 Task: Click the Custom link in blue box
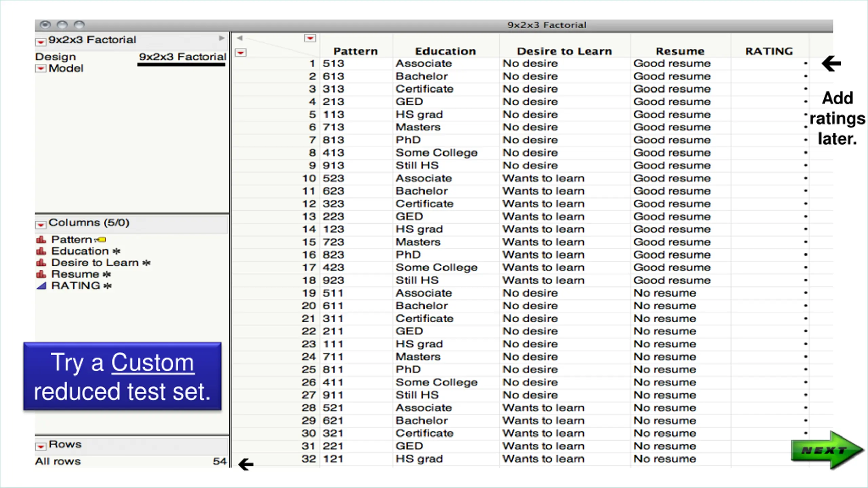(x=153, y=363)
